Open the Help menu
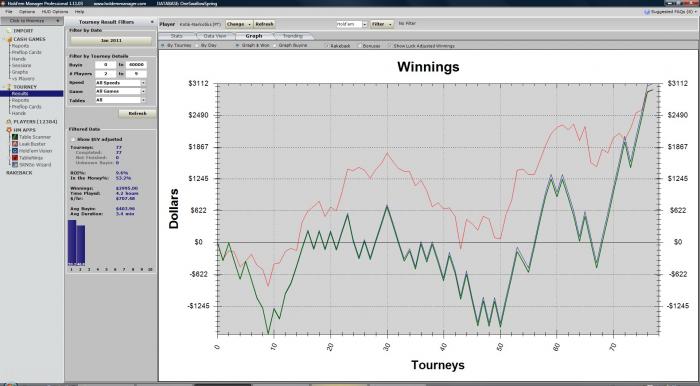The image size is (700, 386). (x=79, y=12)
